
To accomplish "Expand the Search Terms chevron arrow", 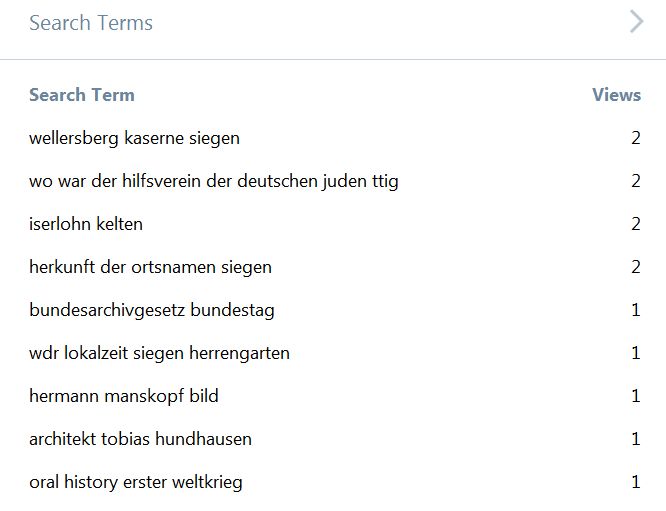I will (636, 22).
